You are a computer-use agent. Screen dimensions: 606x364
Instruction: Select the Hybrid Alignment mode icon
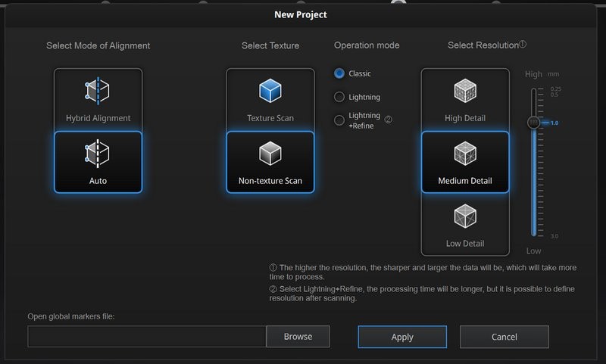pos(98,92)
